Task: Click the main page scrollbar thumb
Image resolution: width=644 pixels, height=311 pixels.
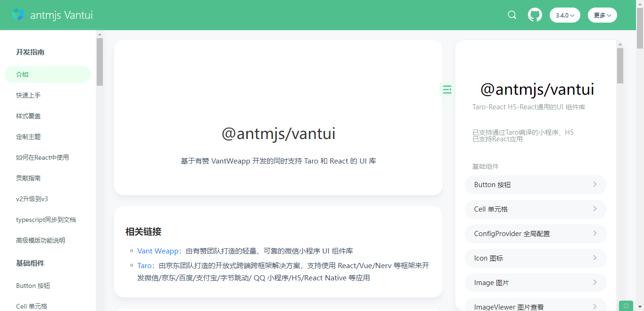Action: pyautogui.click(x=640, y=28)
